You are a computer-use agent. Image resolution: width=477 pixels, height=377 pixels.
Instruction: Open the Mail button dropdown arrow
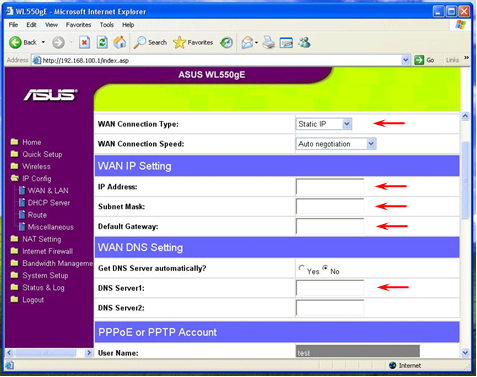[256, 43]
